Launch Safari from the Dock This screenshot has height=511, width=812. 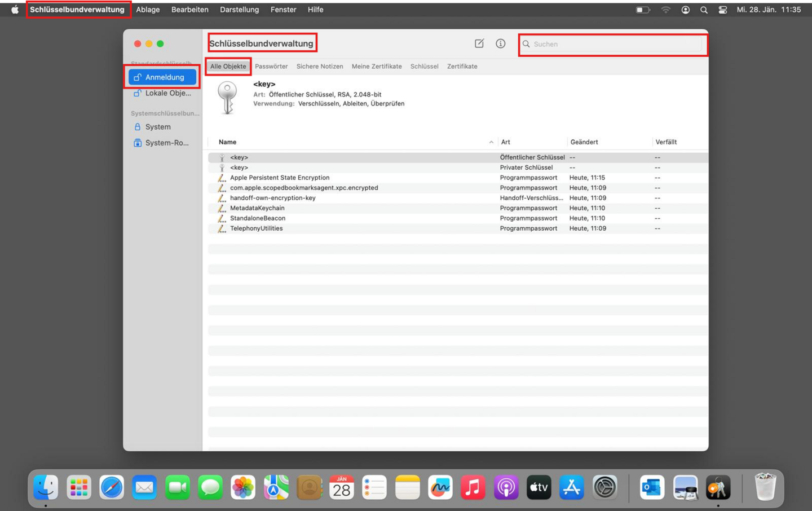pos(112,487)
